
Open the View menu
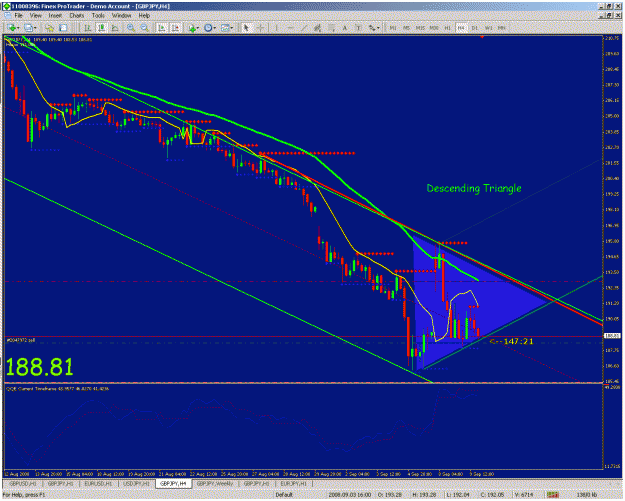coord(36,16)
